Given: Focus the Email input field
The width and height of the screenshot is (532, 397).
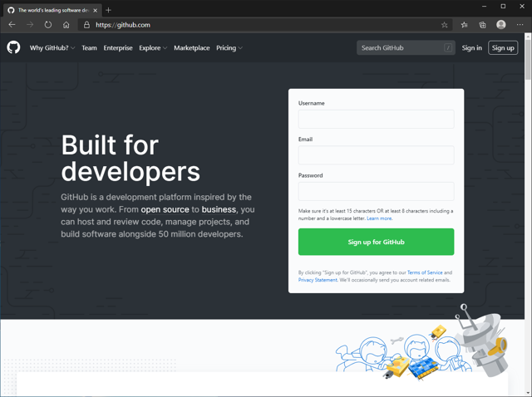Looking at the screenshot, I should [x=376, y=155].
